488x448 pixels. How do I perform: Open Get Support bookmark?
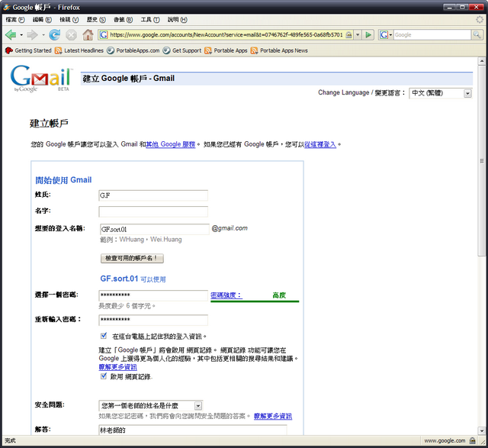tap(182, 50)
